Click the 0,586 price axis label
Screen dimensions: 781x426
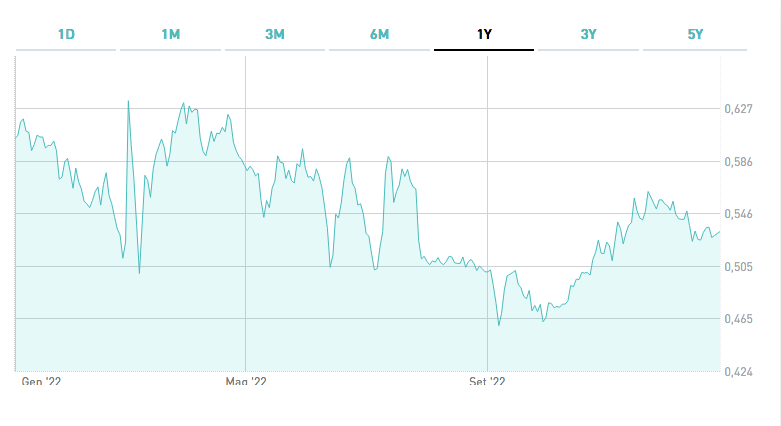coord(737,161)
